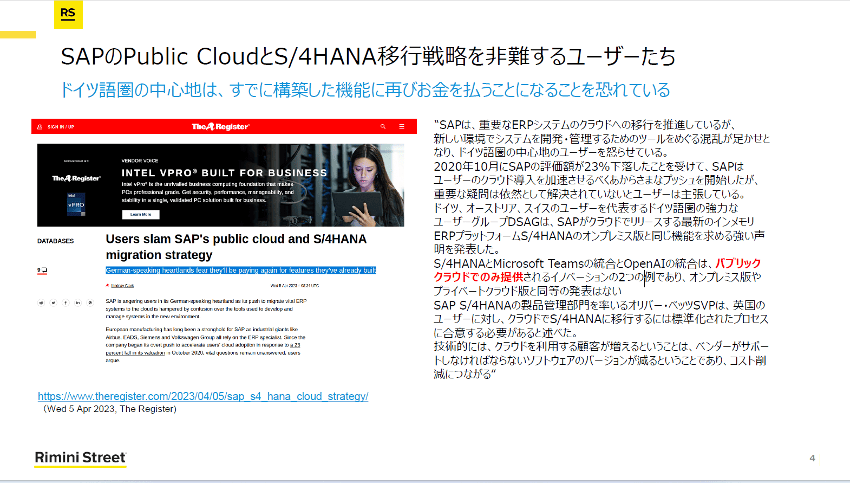Click 'INTEL VPRO BUILT FOR BUSINESS' banner title
This screenshot has height=484, width=850.
pyautogui.click(x=224, y=173)
